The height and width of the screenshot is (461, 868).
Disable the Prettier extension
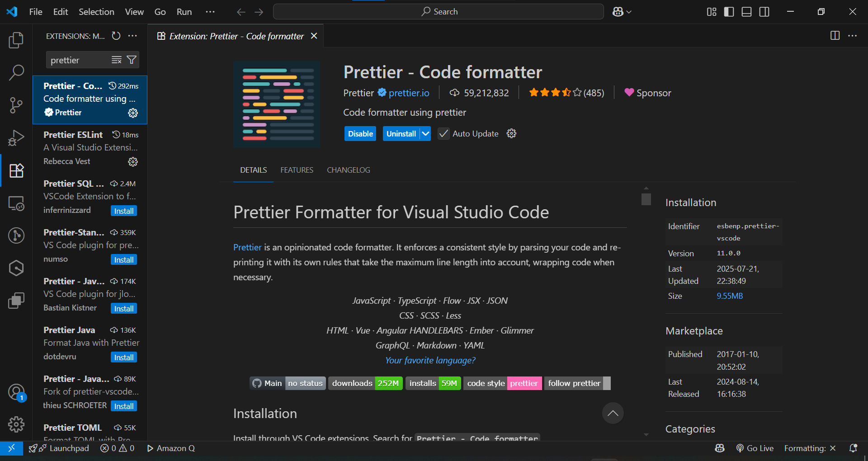point(360,134)
